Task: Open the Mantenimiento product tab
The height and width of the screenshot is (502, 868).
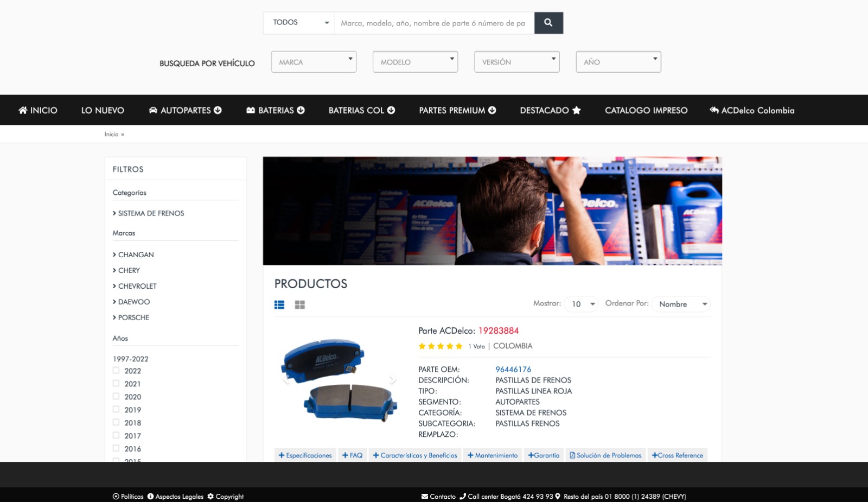Action: (493, 455)
